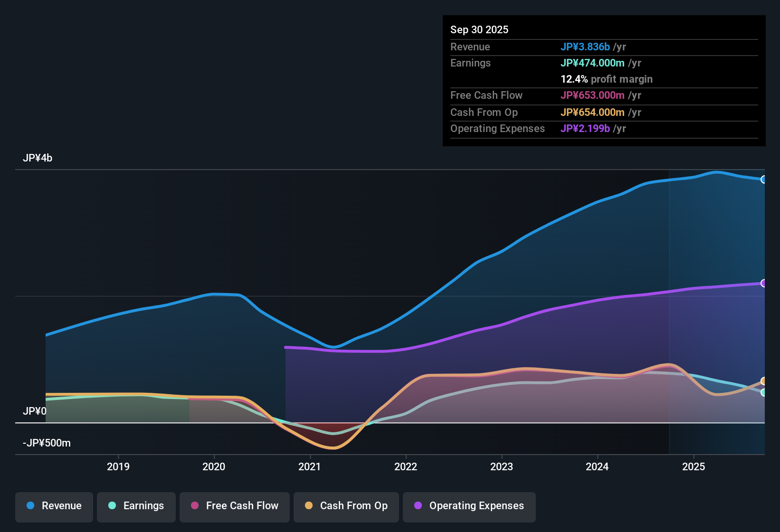This screenshot has width=780, height=532.
Task: Click the Cash From Op legend button
Action: click(346, 506)
